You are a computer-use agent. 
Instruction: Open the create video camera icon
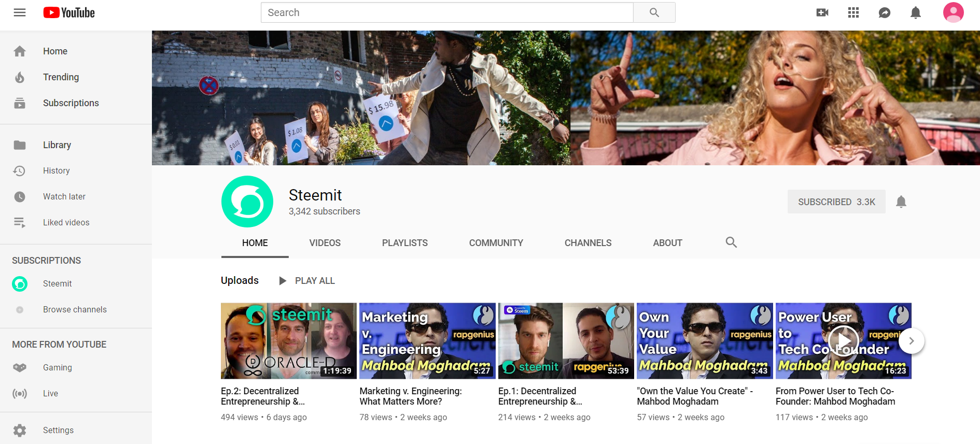pos(822,12)
